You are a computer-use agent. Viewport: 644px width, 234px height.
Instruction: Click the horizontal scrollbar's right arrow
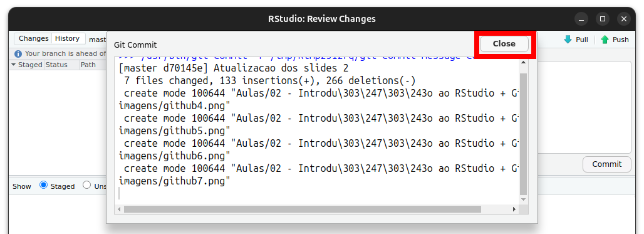point(514,210)
